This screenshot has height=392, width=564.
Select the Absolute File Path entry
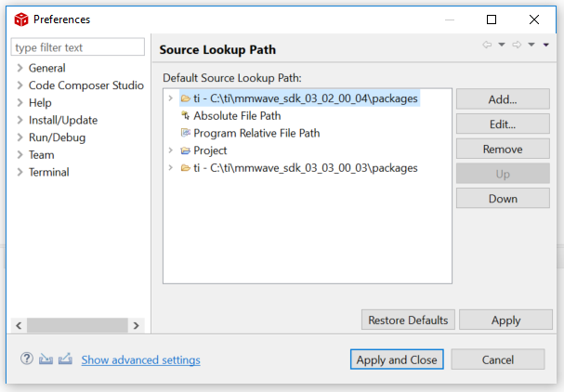point(236,115)
